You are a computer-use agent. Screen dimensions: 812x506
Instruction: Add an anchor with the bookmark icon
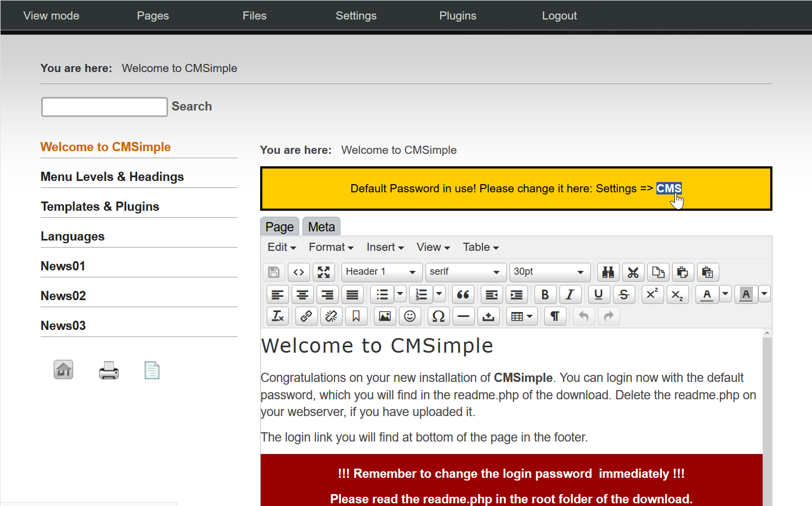[x=356, y=316]
